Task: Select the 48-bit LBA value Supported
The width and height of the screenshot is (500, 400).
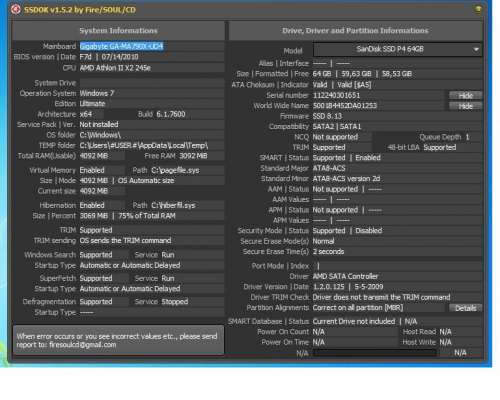Action: (440, 148)
